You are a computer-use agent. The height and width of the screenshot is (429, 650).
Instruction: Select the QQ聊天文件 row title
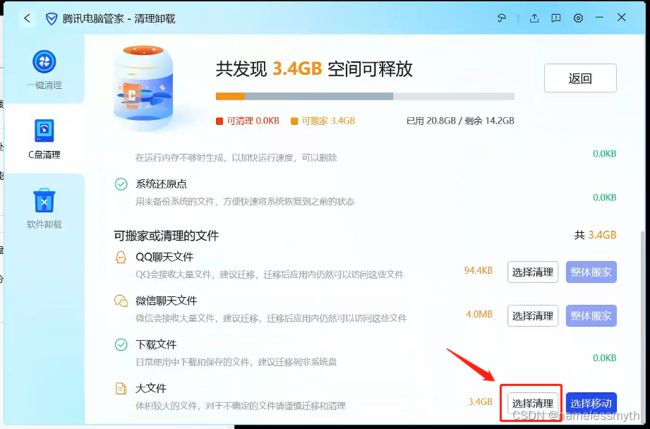click(164, 257)
